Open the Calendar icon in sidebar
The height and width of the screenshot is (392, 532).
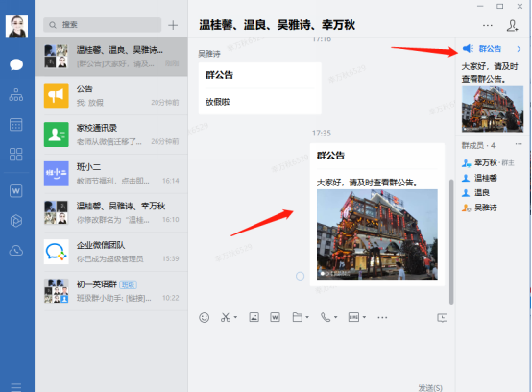tap(16, 125)
